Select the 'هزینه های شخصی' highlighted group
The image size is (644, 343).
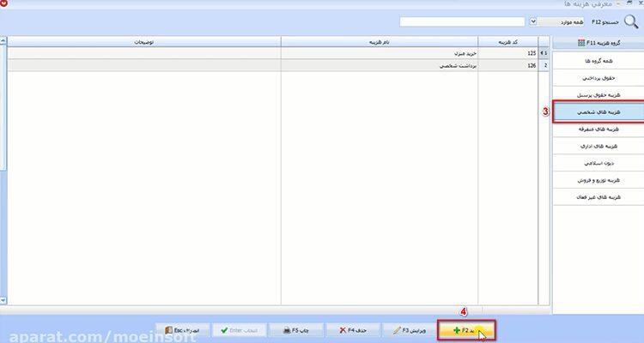[x=598, y=111]
